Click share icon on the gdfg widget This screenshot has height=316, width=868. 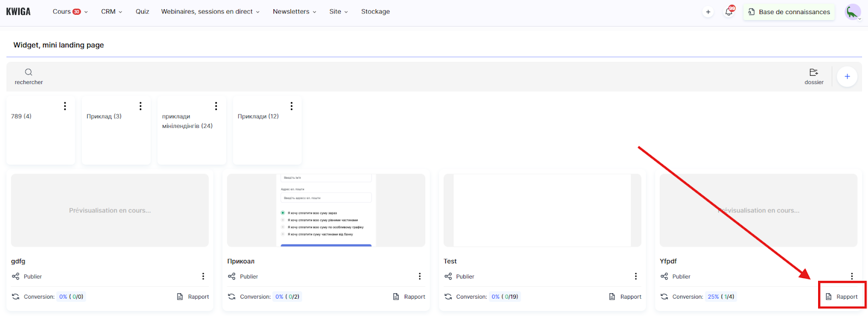pos(16,276)
